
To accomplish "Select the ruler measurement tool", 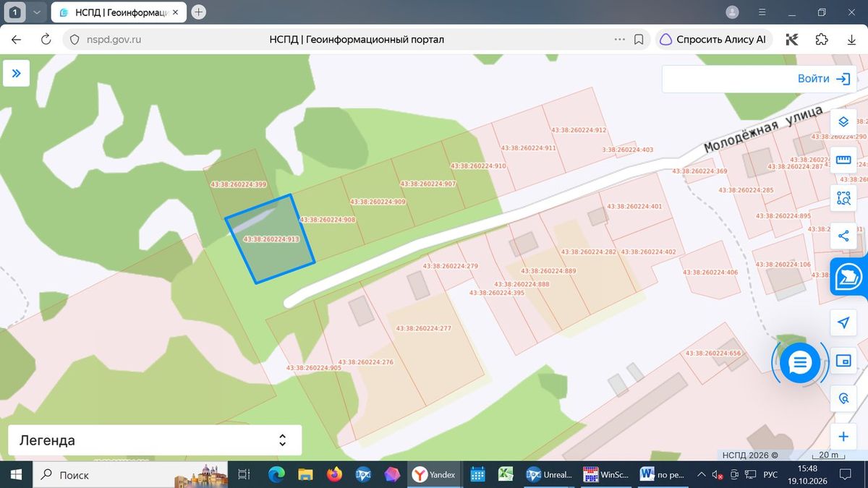I will pyautogui.click(x=843, y=160).
